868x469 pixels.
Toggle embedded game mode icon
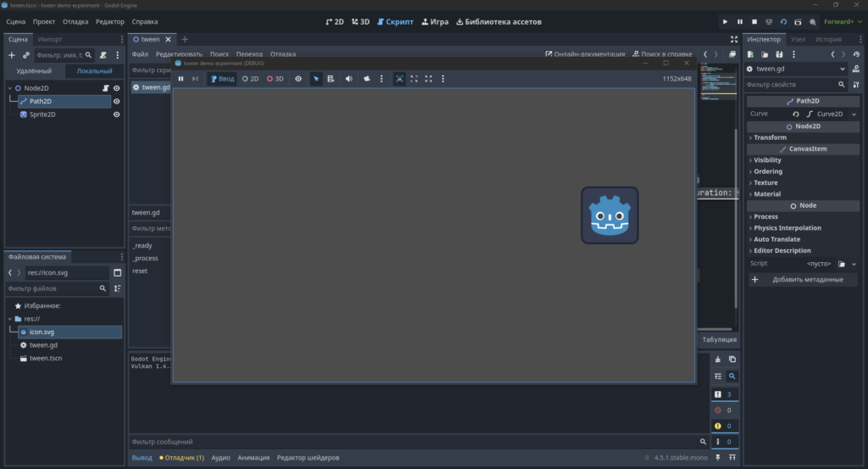399,79
